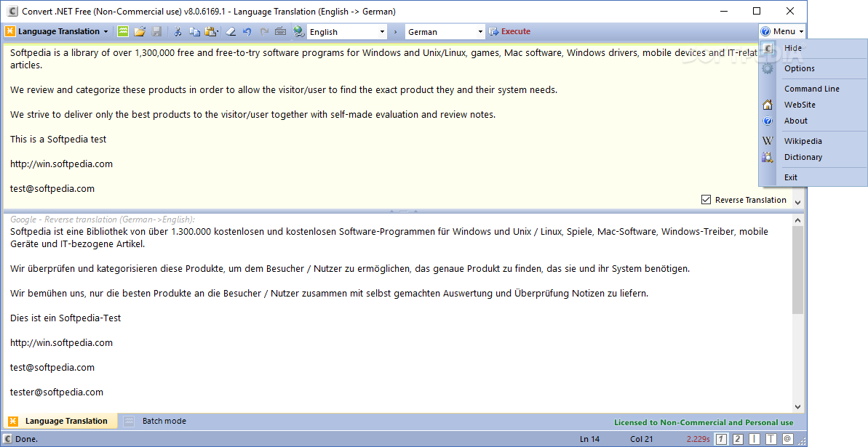Viewport: 868px width, 447px height.
Task: Click the status bar button labeled 1
Action: (x=721, y=439)
